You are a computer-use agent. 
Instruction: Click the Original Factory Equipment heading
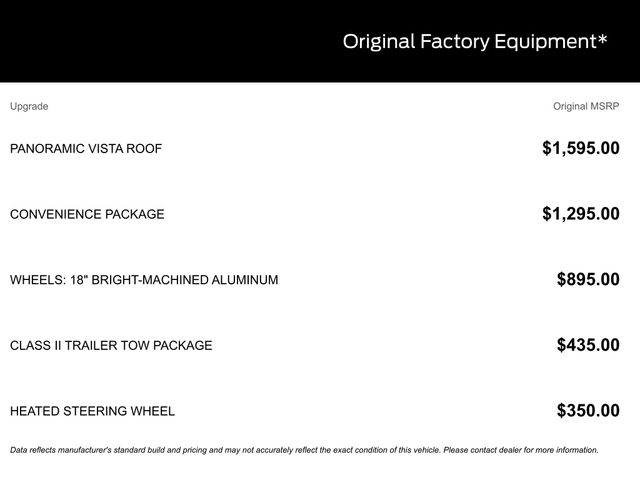point(474,41)
